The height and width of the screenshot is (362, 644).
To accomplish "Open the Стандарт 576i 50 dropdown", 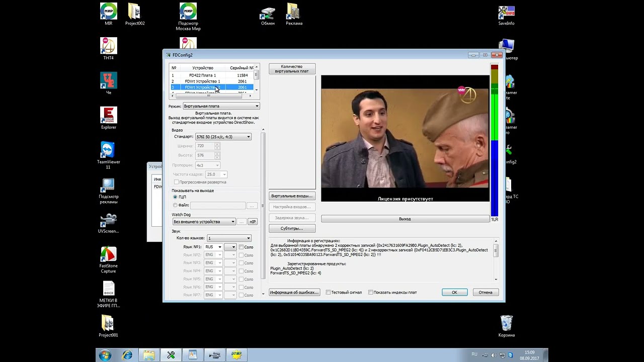I will pyautogui.click(x=223, y=137).
